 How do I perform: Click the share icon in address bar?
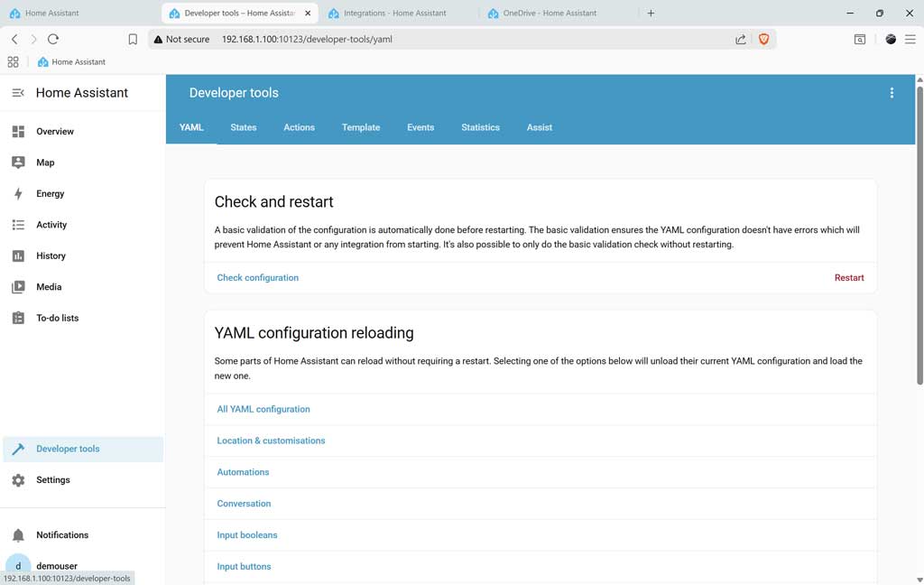click(x=741, y=39)
